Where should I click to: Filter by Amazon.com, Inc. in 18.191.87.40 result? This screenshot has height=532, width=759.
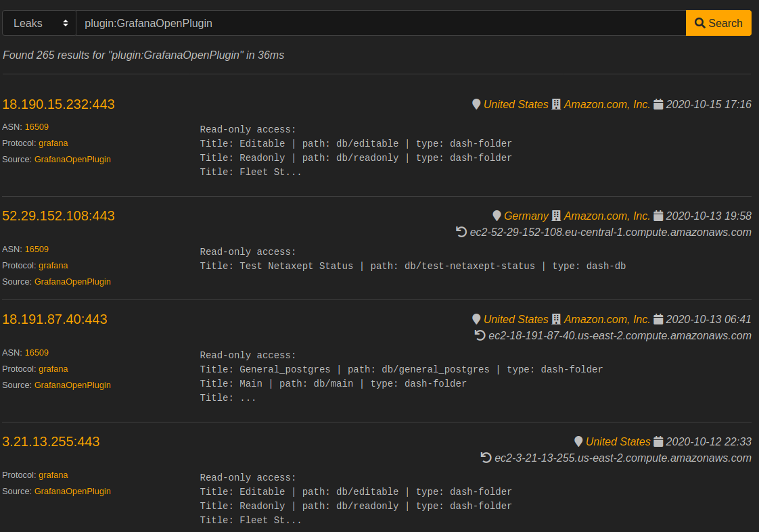607,320
